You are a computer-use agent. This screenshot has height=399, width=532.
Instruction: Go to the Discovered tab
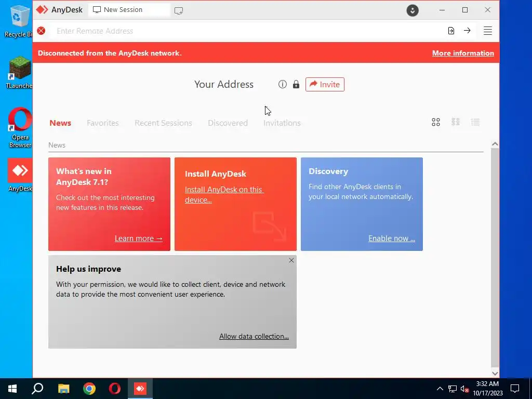pos(228,123)
